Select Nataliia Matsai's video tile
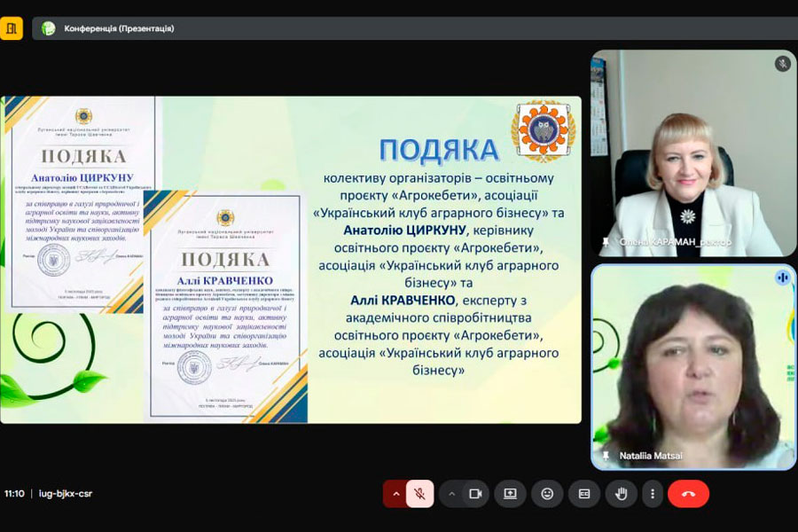Image resolution: width=798 pixels, height=532 pixels. coord(693,367)
